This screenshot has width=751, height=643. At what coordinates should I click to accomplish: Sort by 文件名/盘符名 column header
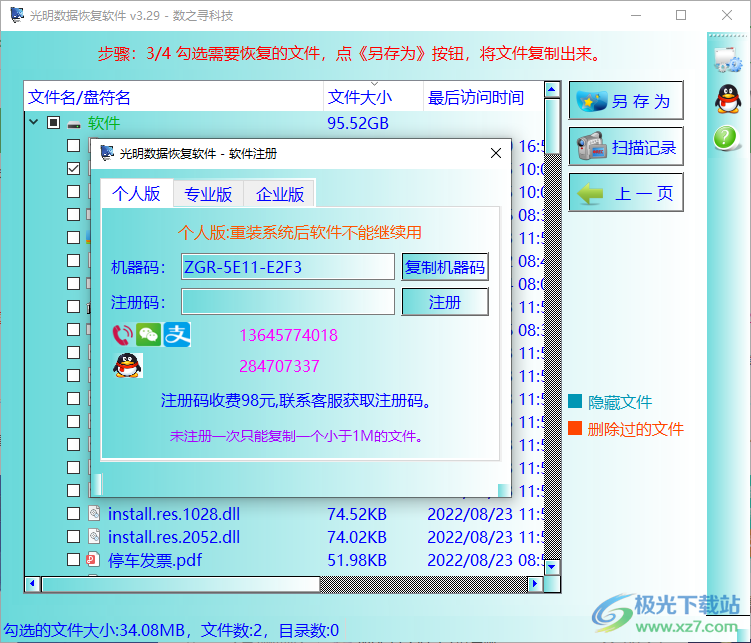click(174, 97)
